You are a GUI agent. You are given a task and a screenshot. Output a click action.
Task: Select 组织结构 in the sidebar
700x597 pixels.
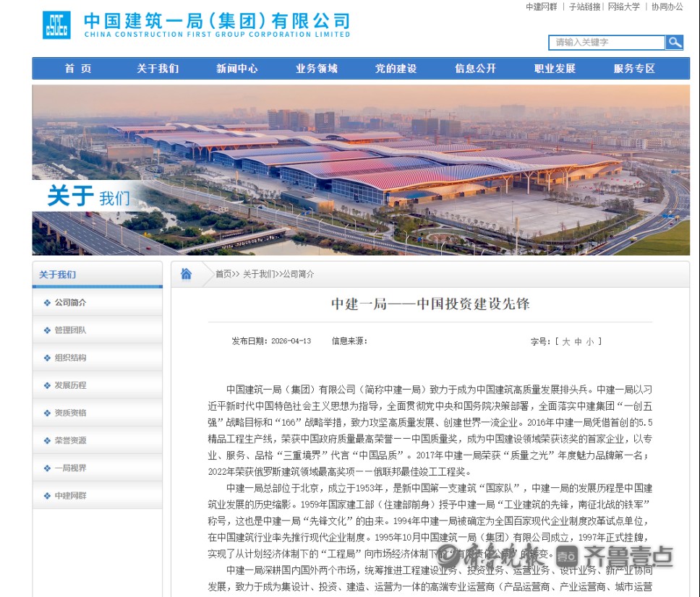tap(98, 358)
